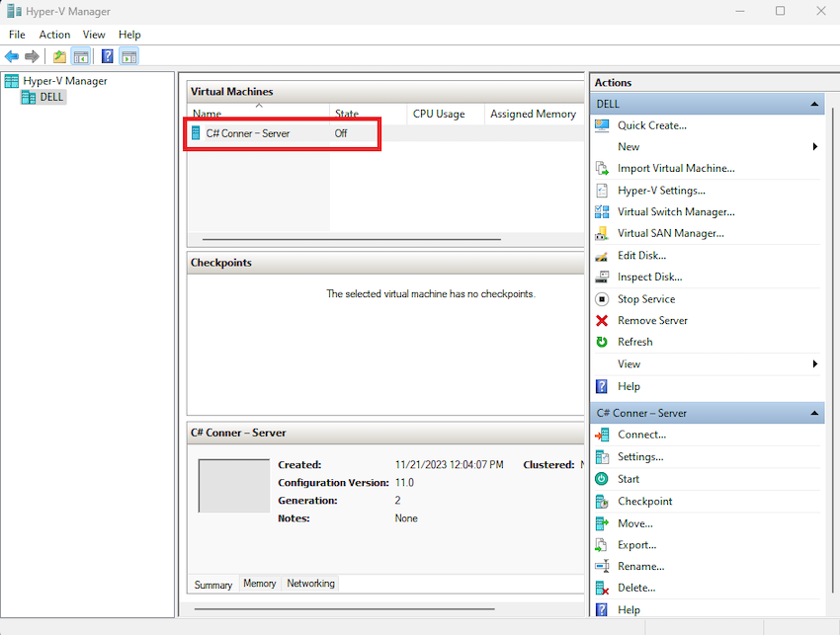Open the Connect action for the server
This screenshot has height=635, width=840.
point(642,435)
